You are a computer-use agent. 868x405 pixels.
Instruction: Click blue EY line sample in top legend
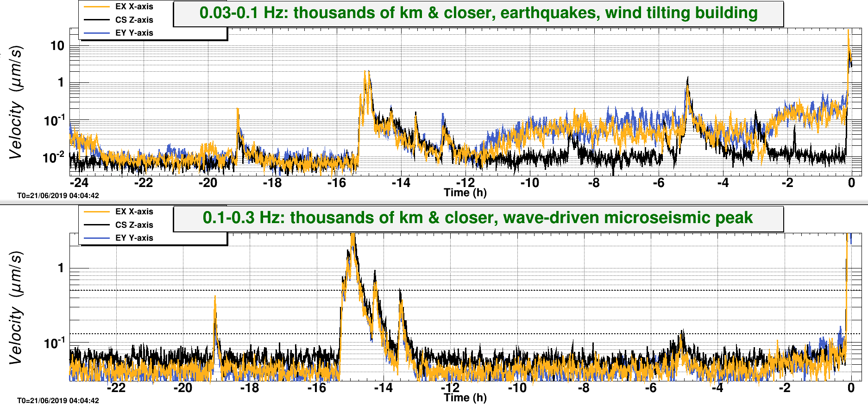point(97,33)
